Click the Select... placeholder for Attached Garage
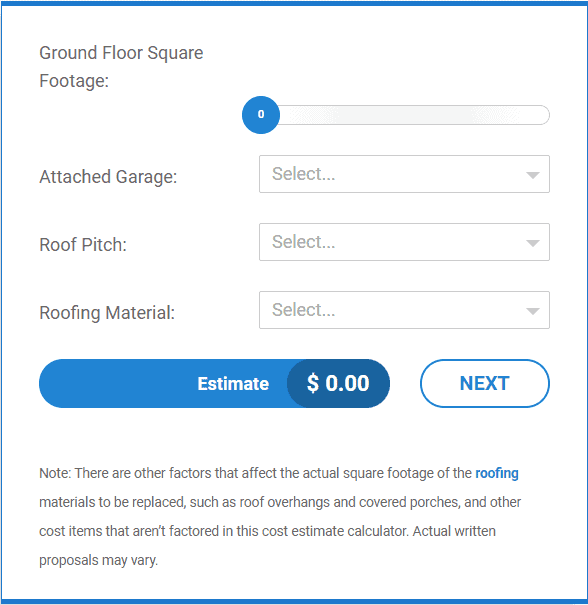This screenshot has height=605, width=588. (304, 174)
